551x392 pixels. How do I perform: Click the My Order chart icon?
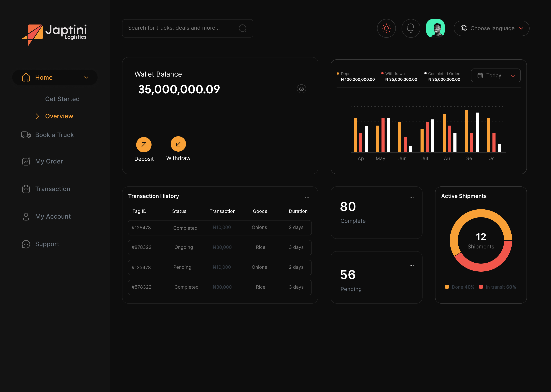pos(26,161)
